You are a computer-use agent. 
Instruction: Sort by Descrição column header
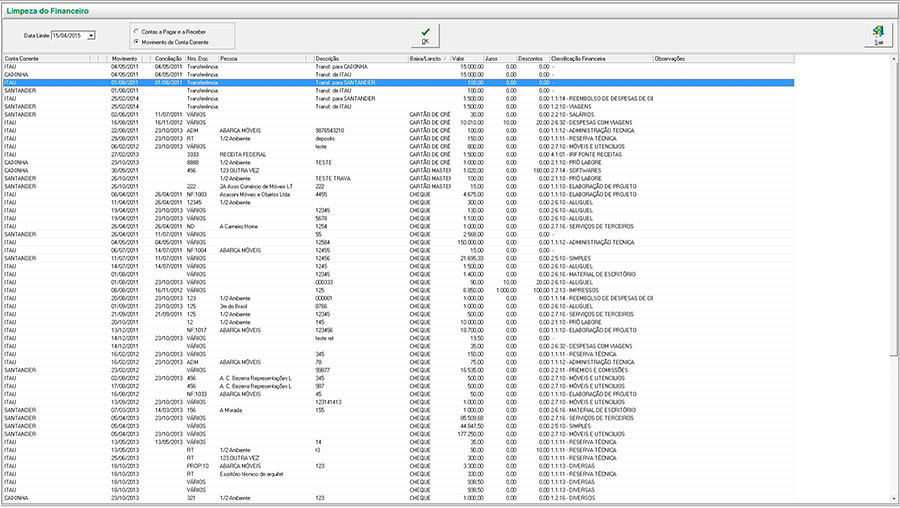click(361, 59)
